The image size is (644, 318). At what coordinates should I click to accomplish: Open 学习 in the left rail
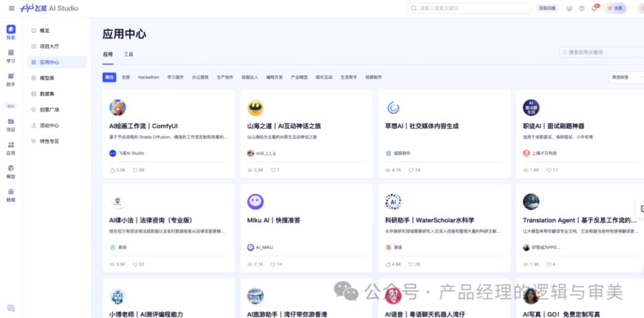pos(11,56)
